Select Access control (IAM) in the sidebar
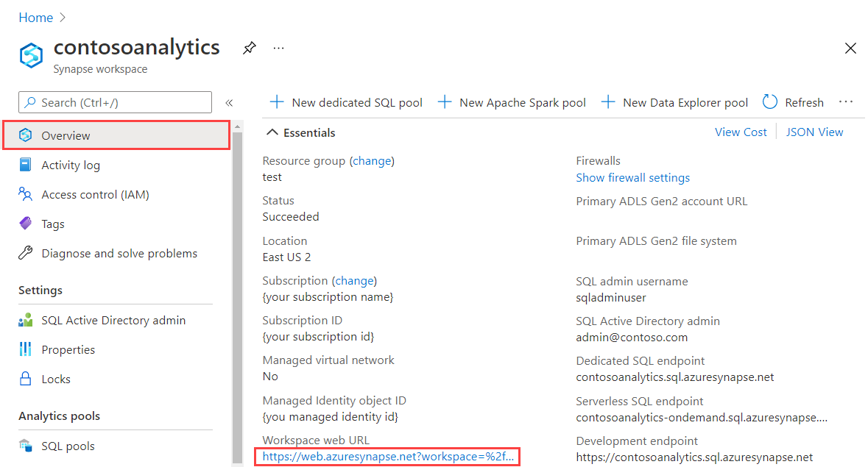This screenshot has height=467, width=868. 94,194
